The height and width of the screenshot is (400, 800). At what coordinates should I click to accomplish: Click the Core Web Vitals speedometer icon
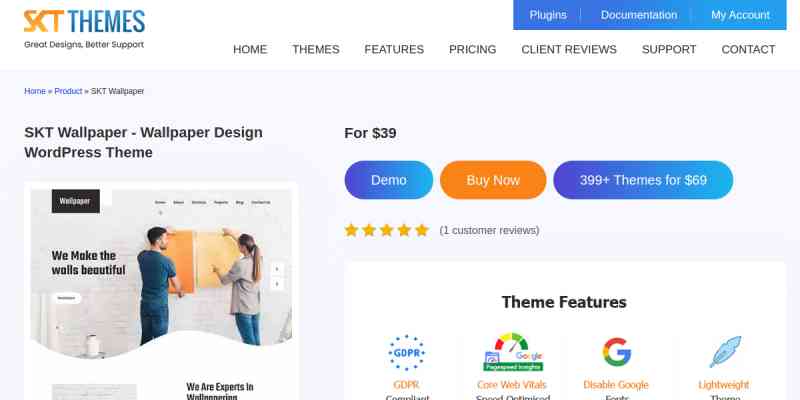tap(513, 352)
